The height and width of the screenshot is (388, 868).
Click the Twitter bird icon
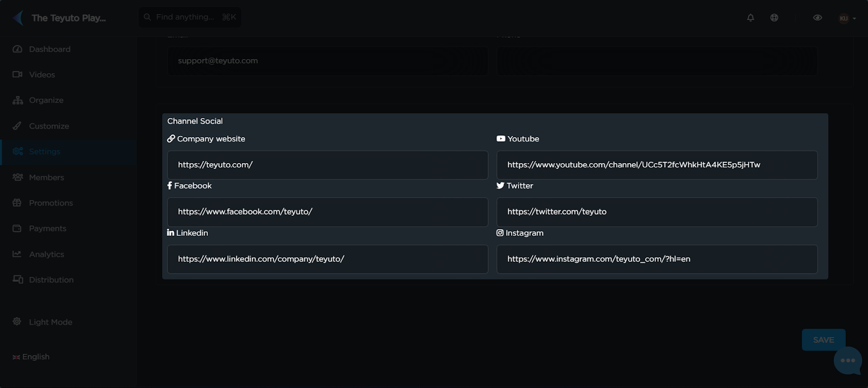tap(500, 186)
